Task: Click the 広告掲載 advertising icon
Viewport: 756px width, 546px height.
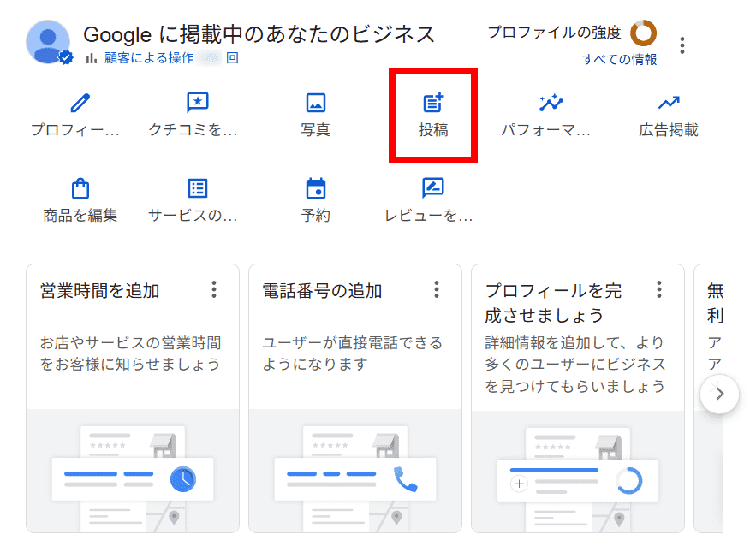Action: pyautogui.click(x=669, y=104)
